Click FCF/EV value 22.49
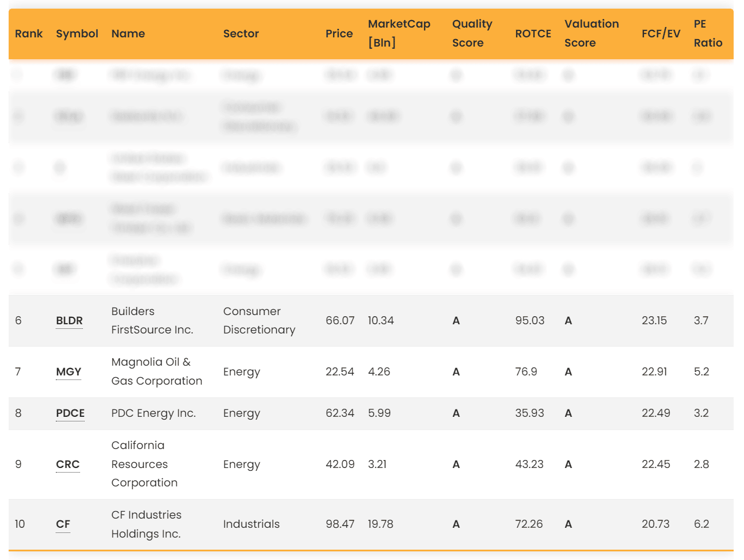The width and height of the screenshot is (744, 560). click(656, 413)
